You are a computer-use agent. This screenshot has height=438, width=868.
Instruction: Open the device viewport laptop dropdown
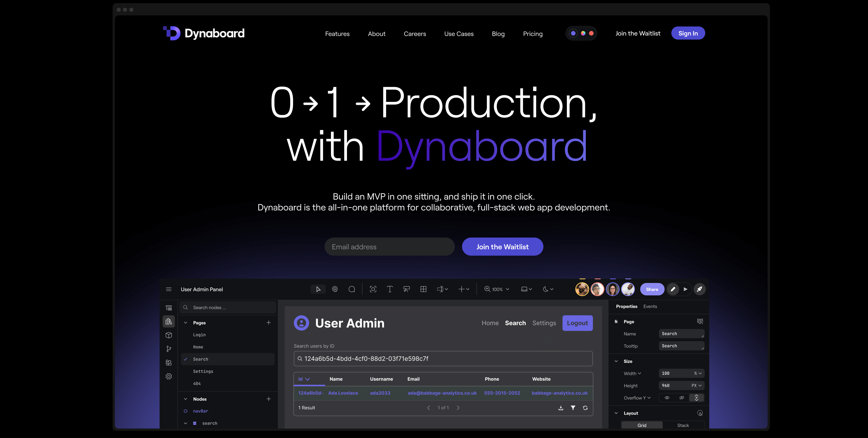click(527, 289)
